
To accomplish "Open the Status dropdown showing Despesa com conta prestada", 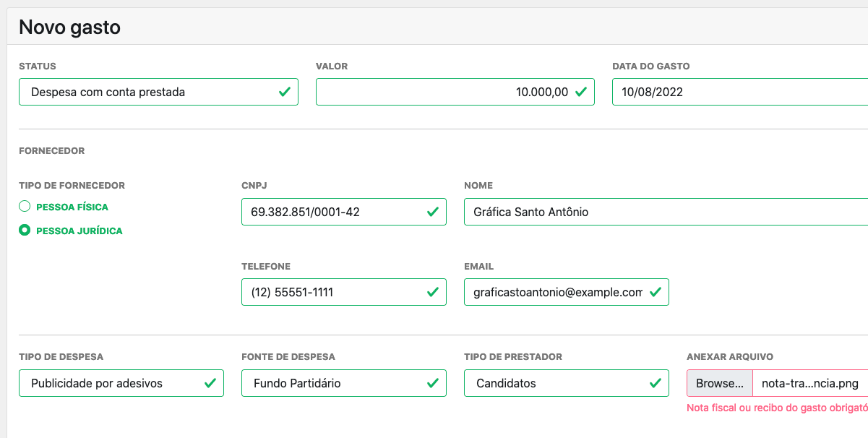I will click(145, 91).
